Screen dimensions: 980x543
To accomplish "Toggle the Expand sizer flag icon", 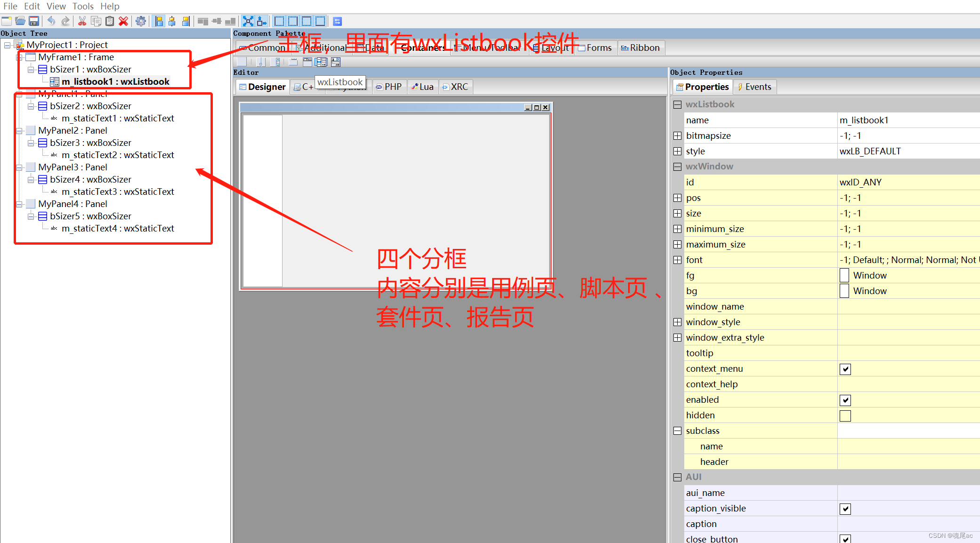I will [x=248, y=21].
